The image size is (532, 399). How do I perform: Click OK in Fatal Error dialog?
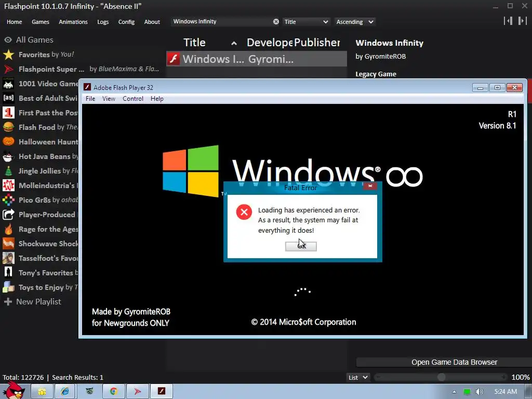[301, 246]
